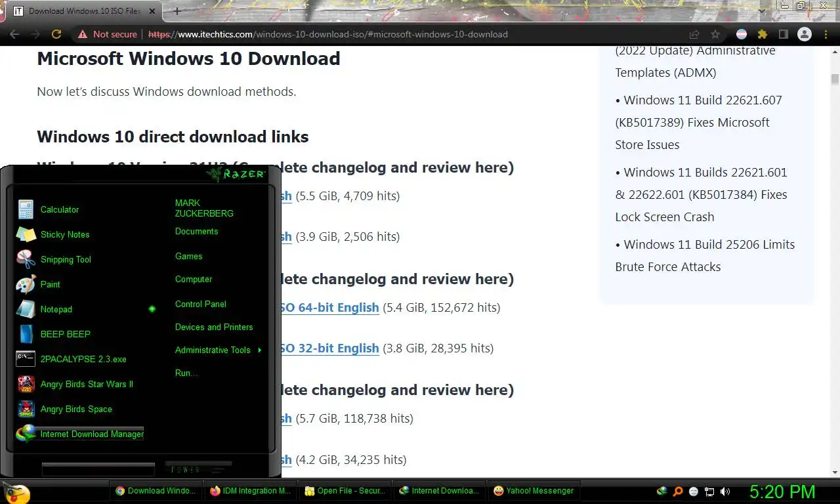Share this page icon in address bar
Viewport: 840px width, 504px height.
click(x=694, y=34)
